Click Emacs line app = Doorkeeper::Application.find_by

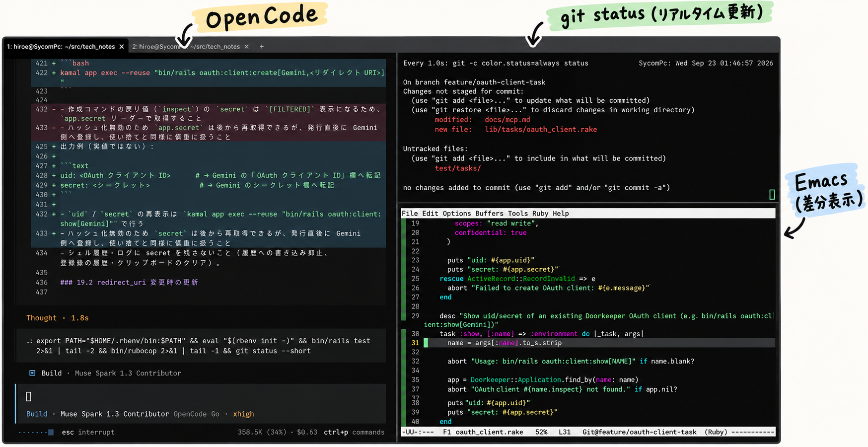[543, 380]
